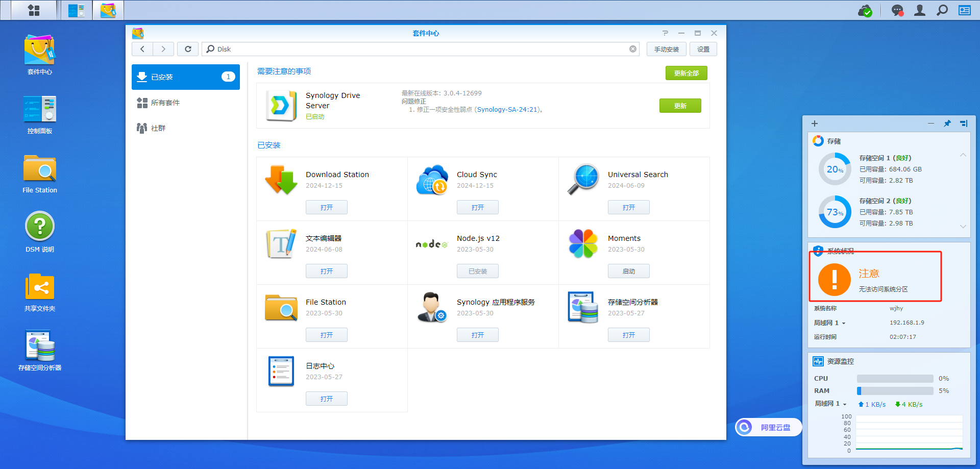Click the 已安装 update count badge
The image size is (980, 469).
(228, 77)
